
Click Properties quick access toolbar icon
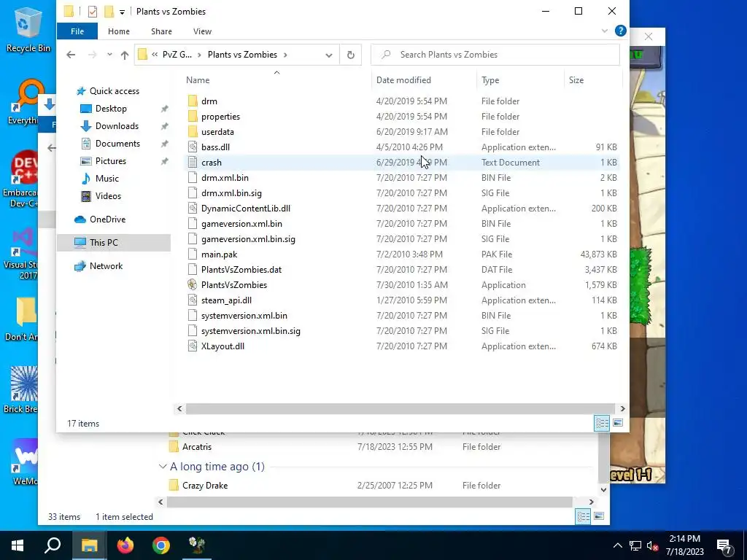(93, 11)
